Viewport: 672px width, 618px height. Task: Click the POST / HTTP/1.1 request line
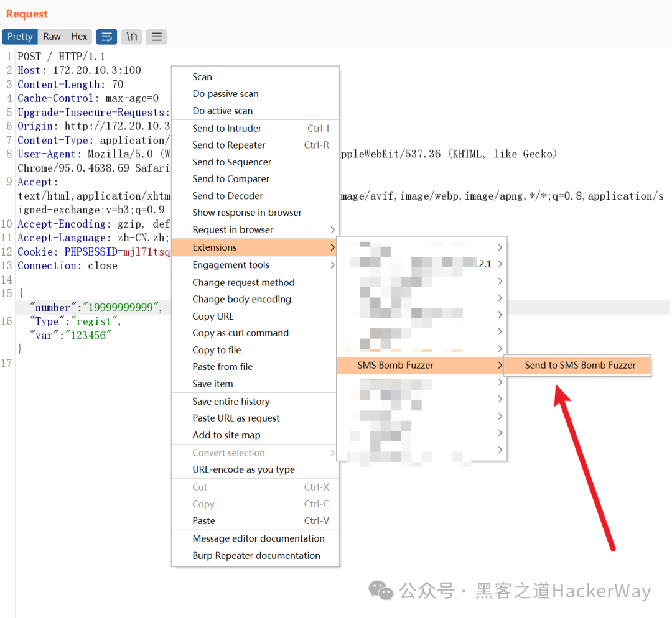pyautogui.click(x=61, y=57)
